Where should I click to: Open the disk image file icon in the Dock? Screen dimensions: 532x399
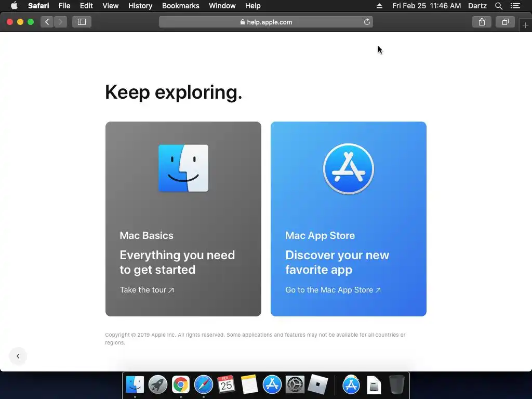click(374, 385)
